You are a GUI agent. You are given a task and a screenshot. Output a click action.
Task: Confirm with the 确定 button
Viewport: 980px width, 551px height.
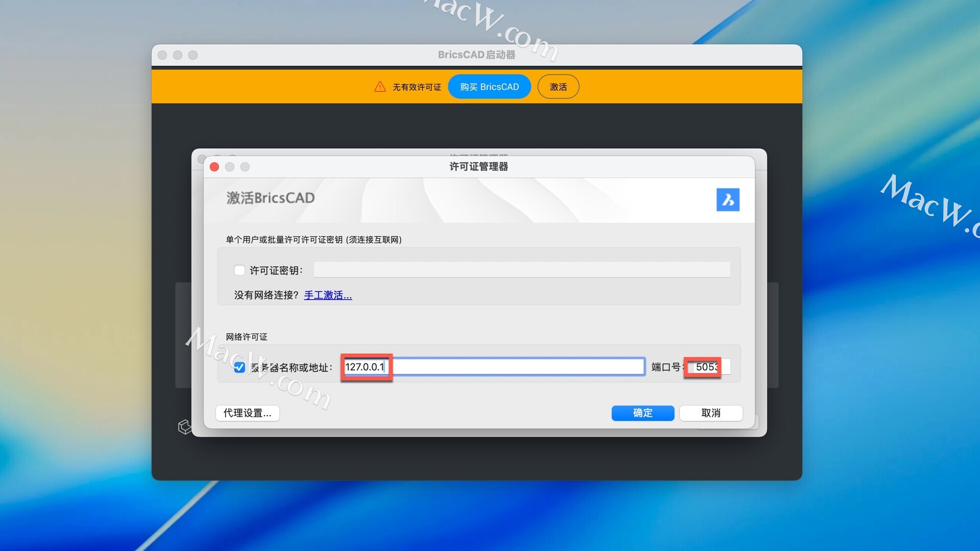643,413
